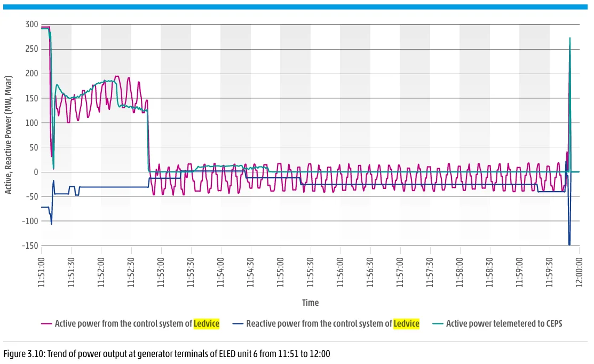Click the dark blue legend line swatch
The image size is (594, 364).
[237, 323]
